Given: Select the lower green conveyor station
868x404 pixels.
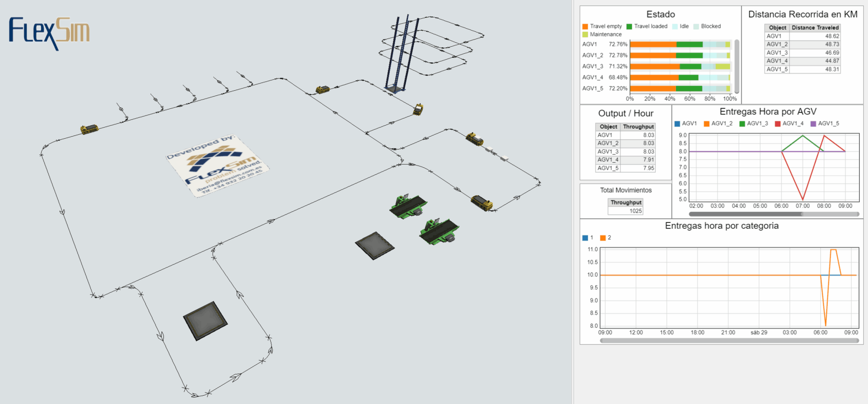Looking at the screenshot, I should pyautogui.click(x=439, y=232).
